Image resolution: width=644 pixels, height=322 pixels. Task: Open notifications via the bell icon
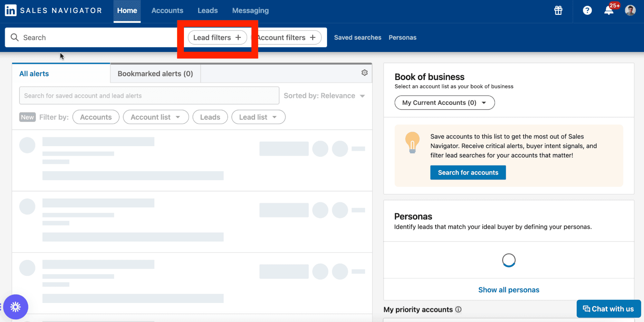609,10
